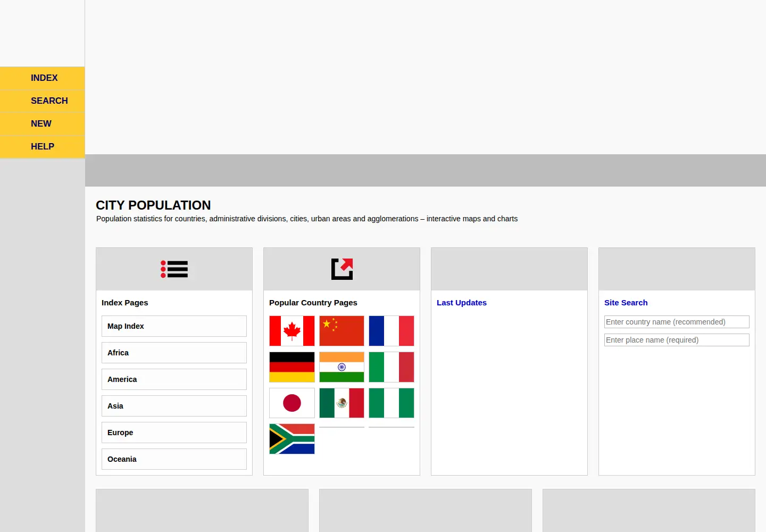Open the Map Index page
The width and height of the screenshot is (766, 532).
pos(174,326)
